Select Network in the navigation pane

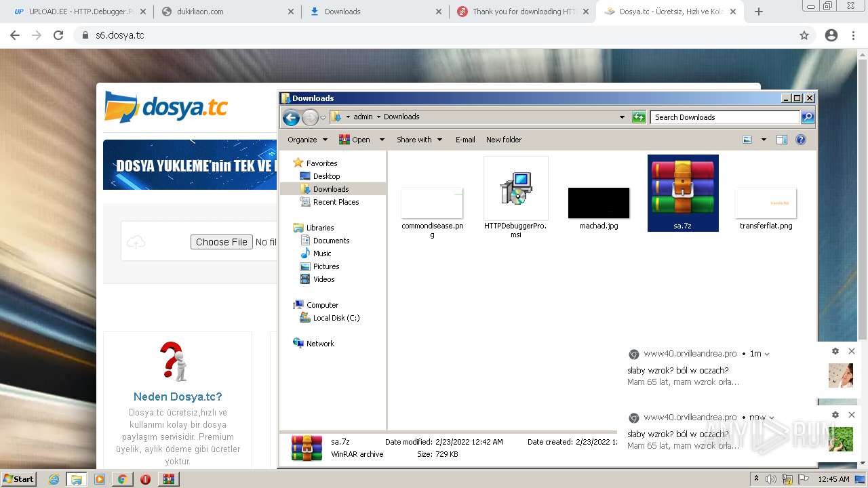tap(320, 344)
